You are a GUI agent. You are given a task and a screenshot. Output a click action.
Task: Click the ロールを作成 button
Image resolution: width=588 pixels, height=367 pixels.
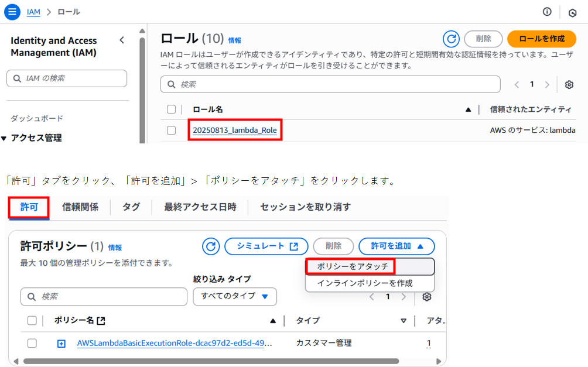(542, 39)
